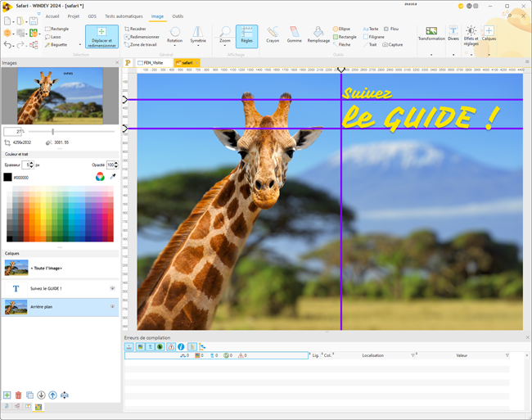
Task: Select the Crayon drawing tool
Action: [x=273, y=35]
